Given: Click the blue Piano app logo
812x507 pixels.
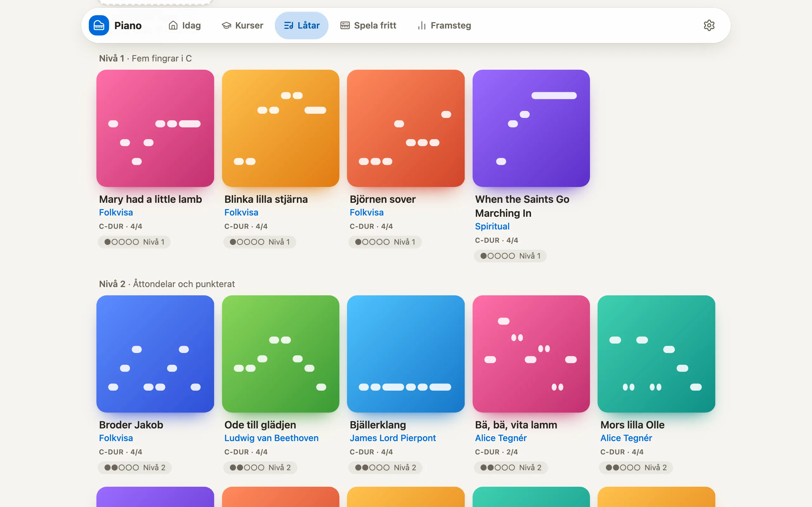Looking at the screenshot, I should 99,25.
